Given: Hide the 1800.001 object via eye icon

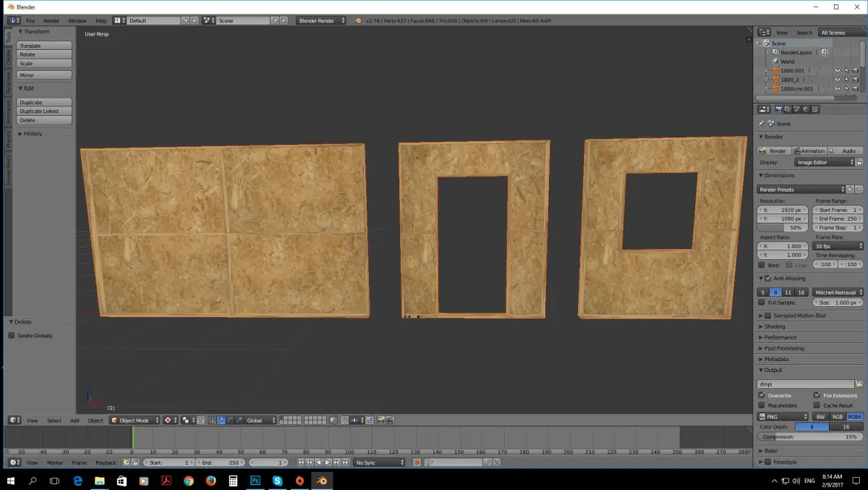Looking at the screenshot, I should (838, 71).
